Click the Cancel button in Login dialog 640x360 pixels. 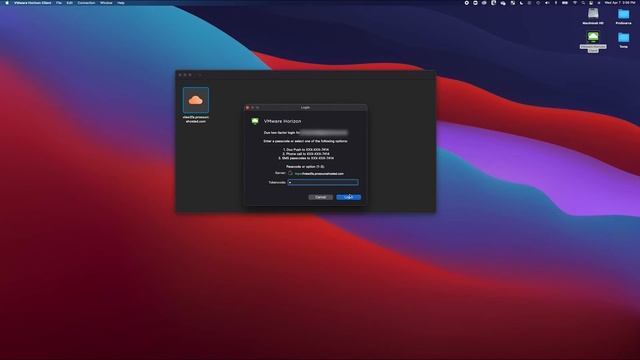pyautogui.click(x=320, y=197)
